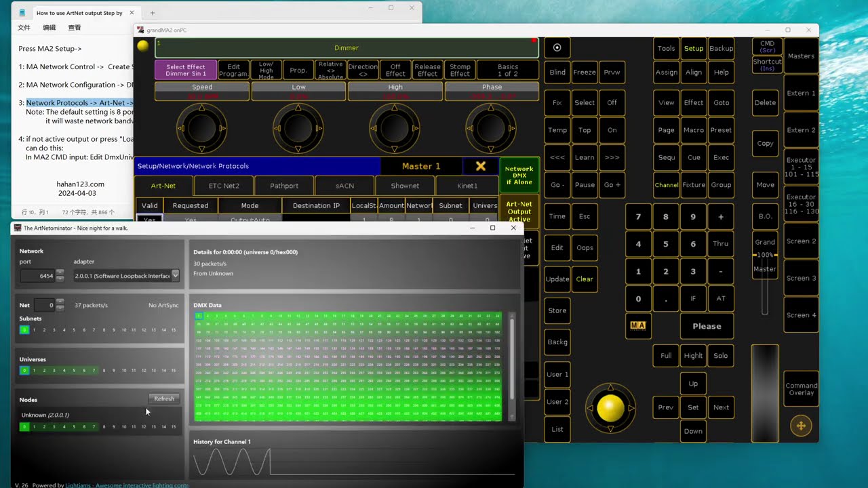Click the up arrow on the Speed encoder

202,108
